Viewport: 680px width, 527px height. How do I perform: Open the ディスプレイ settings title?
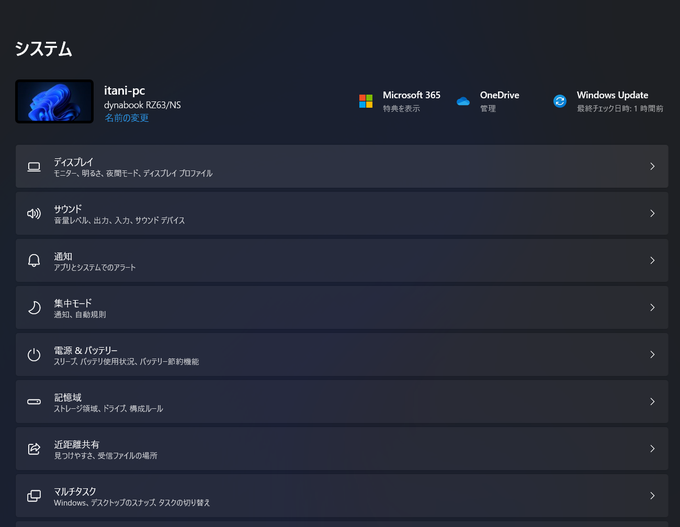(73, 162)
